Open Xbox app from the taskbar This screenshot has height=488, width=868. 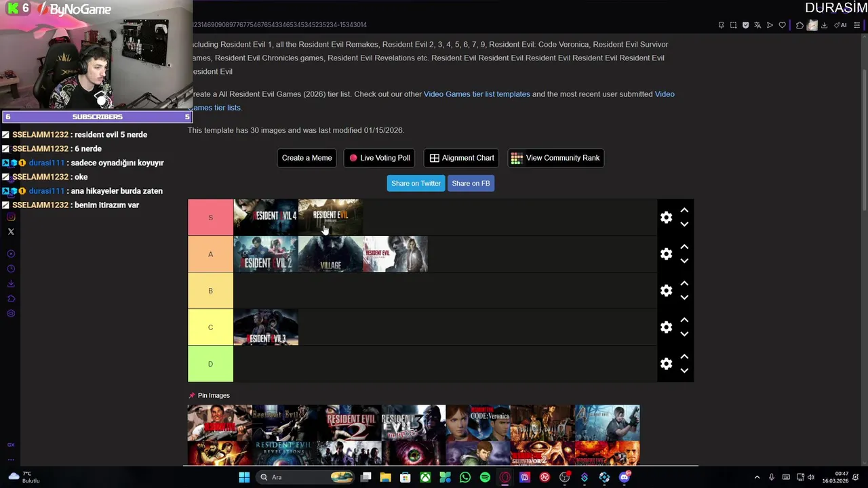tap(425, 477)
